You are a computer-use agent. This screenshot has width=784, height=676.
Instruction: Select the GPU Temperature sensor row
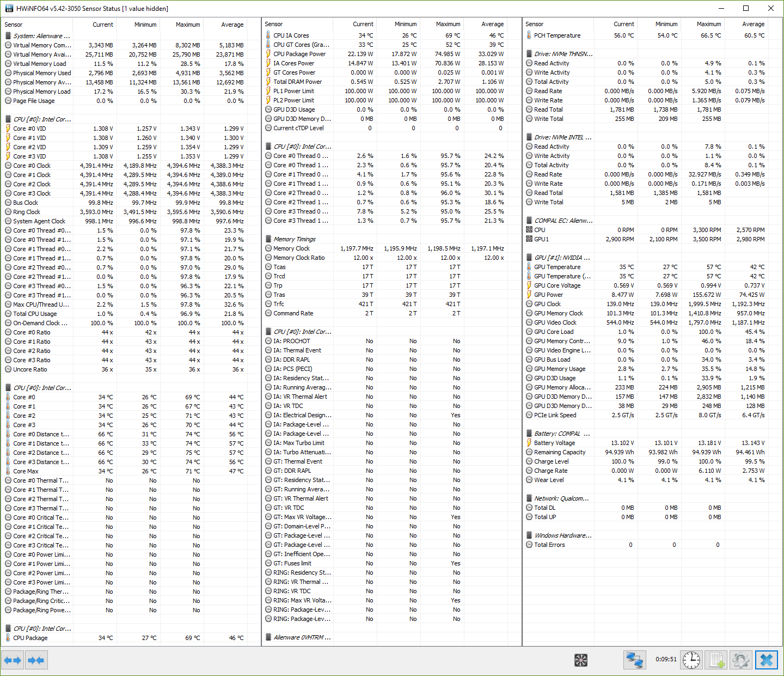pyautogui.click(x=557, y=267)
